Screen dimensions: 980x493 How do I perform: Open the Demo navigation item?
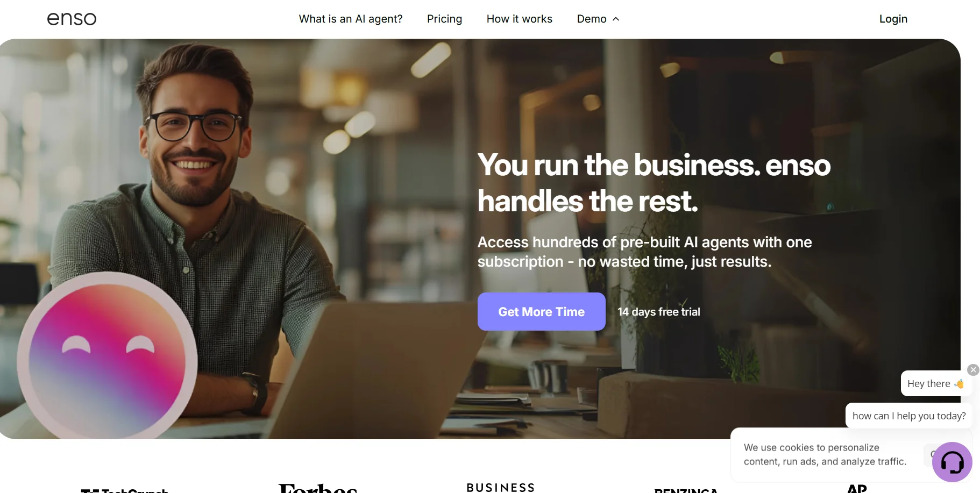[x=592, y=19]
